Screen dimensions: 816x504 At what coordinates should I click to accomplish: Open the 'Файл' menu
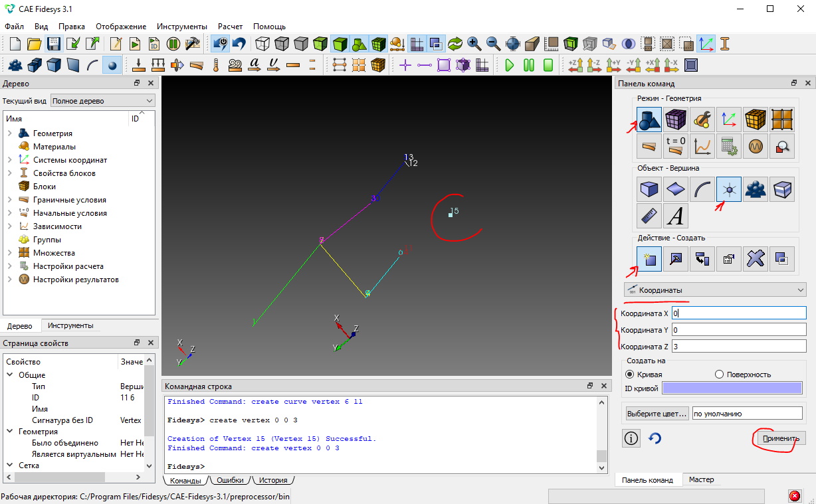point(14,27)
